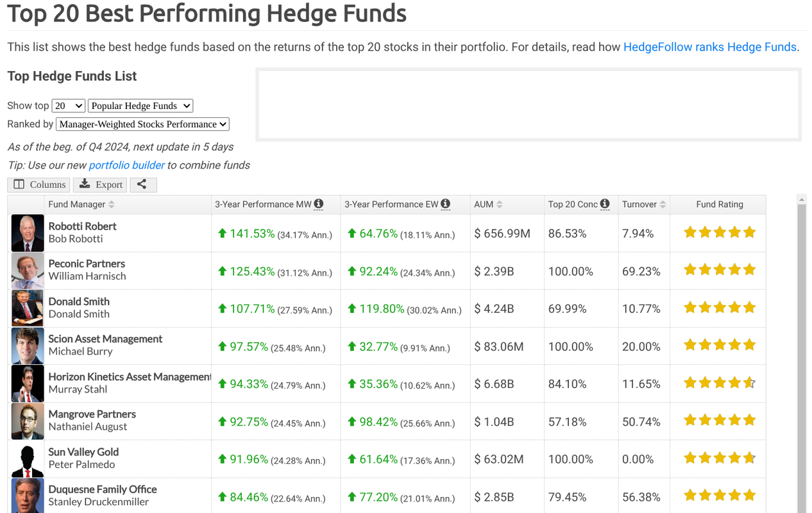Click William Harnisch's photo thumbnail
The height and width of the screenshot is (513, 812).
(28, 271)
